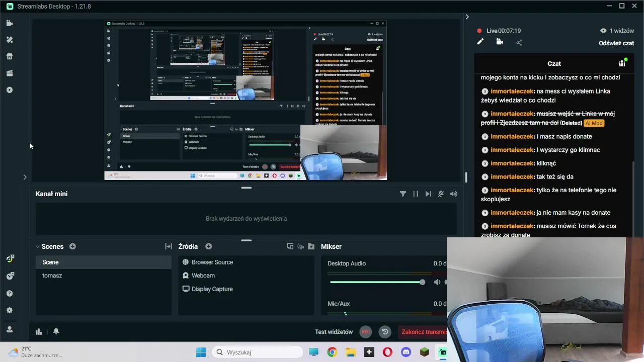Open the user account icon in sidebar
The width and height of the screenshot is (644, 362).
point(10,329)
